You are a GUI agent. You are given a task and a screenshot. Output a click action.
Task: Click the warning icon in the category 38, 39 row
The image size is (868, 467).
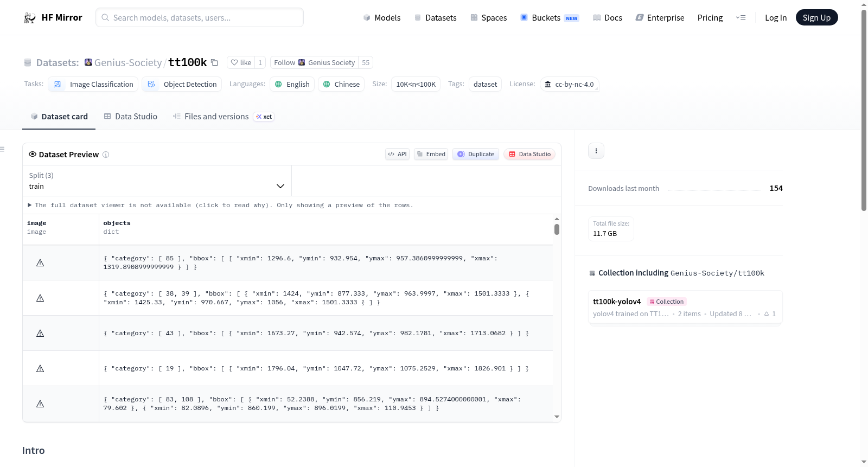coord(40,298)
